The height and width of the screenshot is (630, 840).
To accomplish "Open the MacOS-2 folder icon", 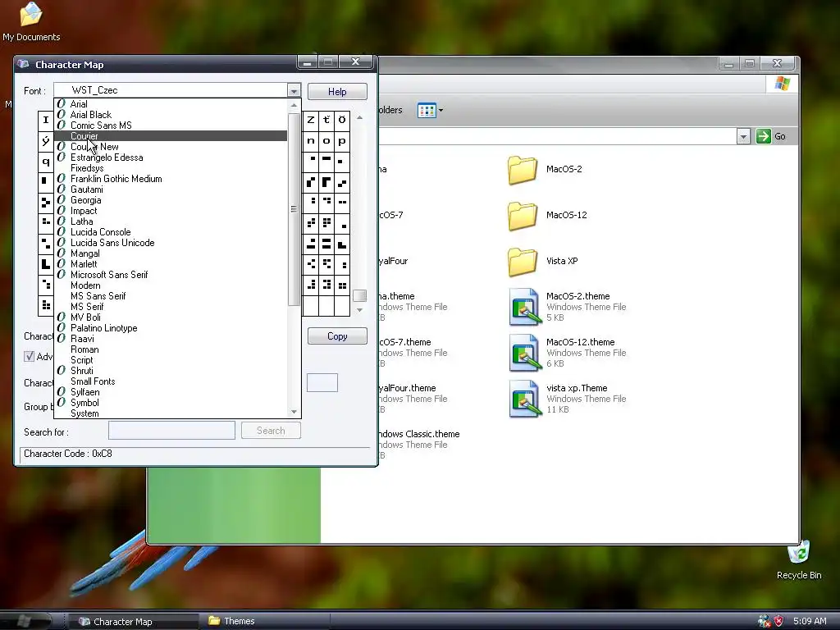I will 522,170.
